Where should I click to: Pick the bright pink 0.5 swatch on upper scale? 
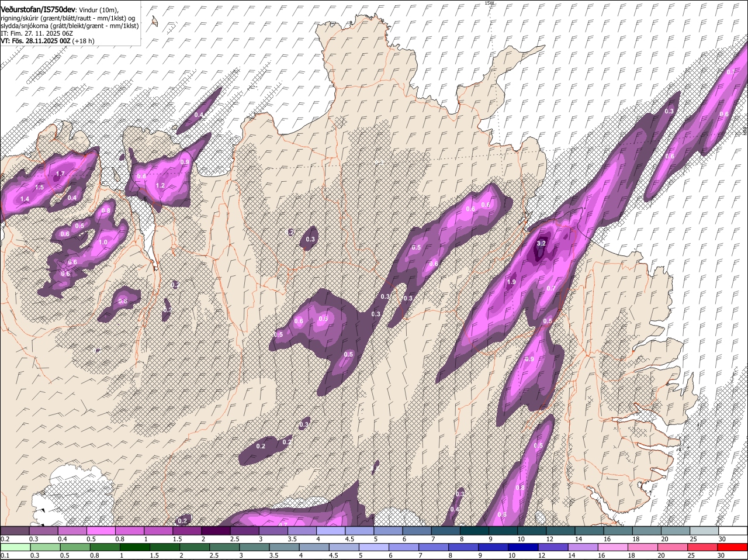(x=101, y=531)
